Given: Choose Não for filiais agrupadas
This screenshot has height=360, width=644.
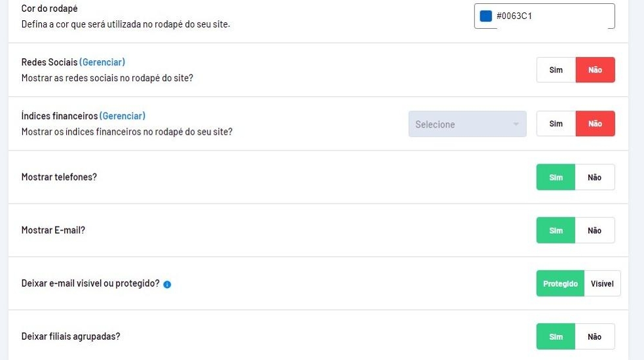Looking at the screenshot, I should point(595,337).
